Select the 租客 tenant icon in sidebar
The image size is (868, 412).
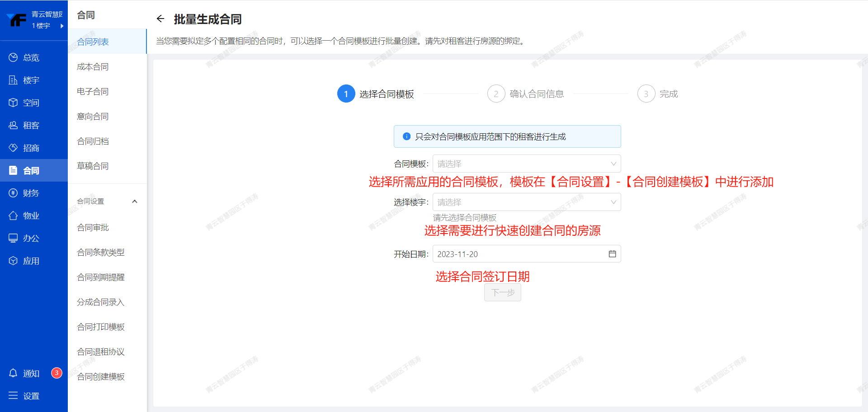(13, 125)
